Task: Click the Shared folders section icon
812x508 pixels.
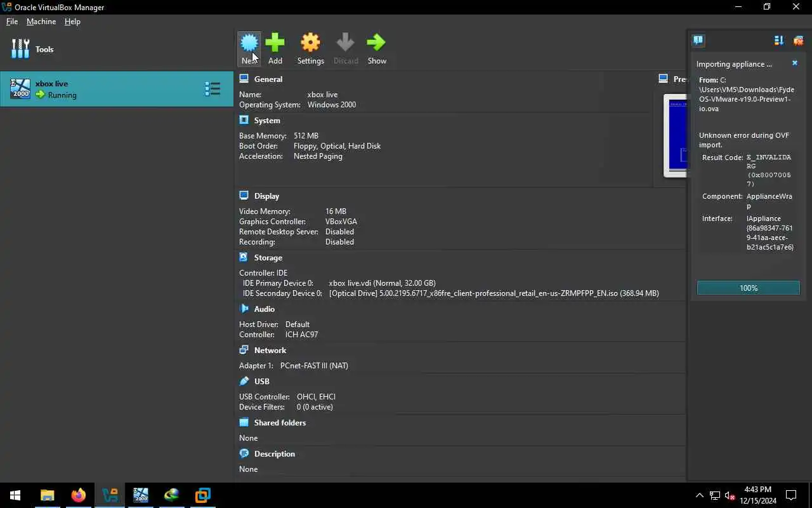Action: pos(244,422)
